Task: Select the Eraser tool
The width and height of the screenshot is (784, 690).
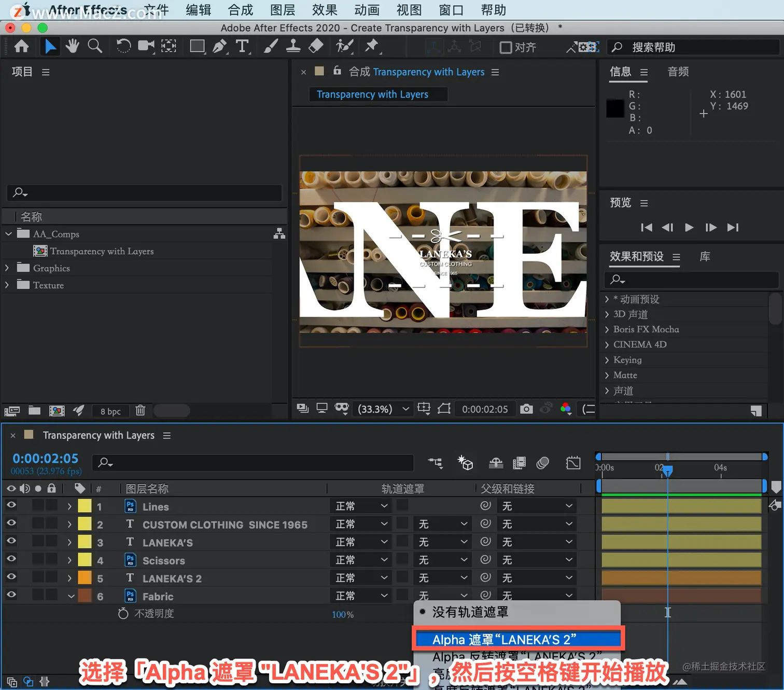Action: point(316,47)
